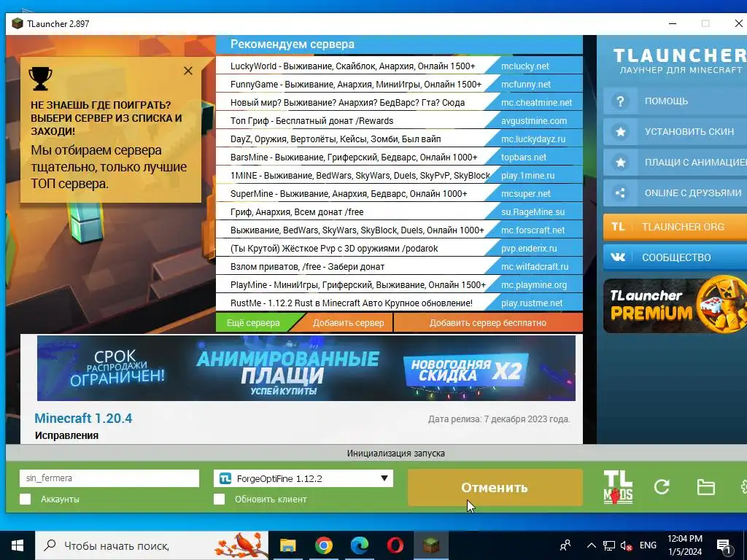Click the VK logo icon
The width and height of the screenshot is (747, 560).
coord(618,257)
